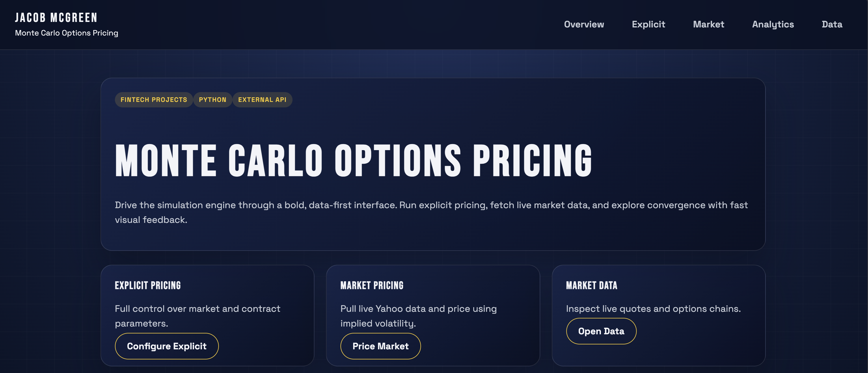Open the Analytics nav link
Viewport: 868px width, 373px height.
tap(773, 24)
